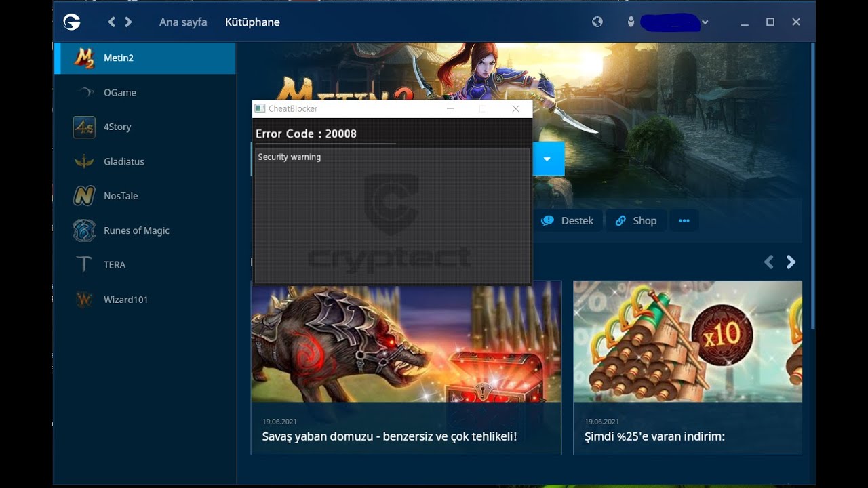Expand the blue play options dropdown arrow
The image size is (868, 488).
548,159
